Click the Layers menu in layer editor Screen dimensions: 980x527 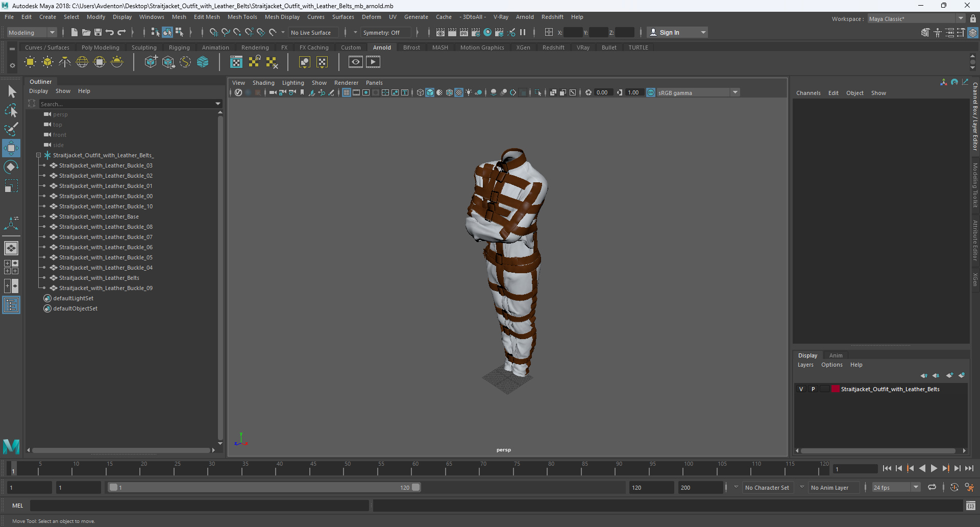coord(805,365)
